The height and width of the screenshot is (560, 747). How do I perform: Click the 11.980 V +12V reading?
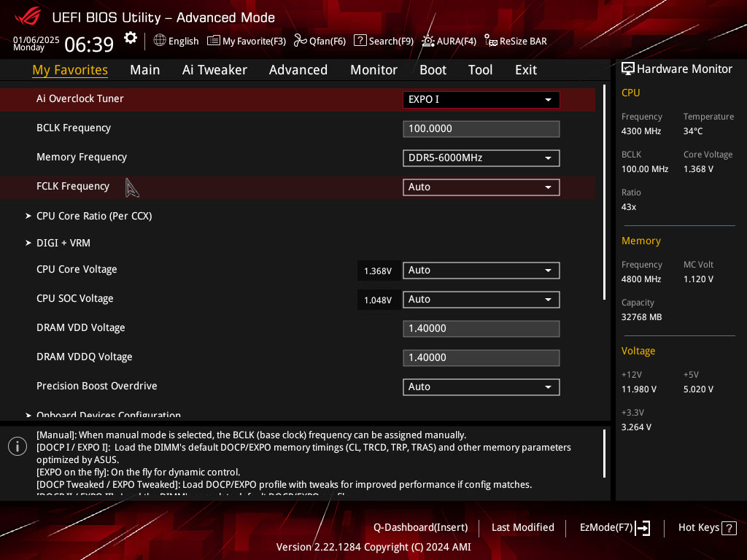pos(639,389)
